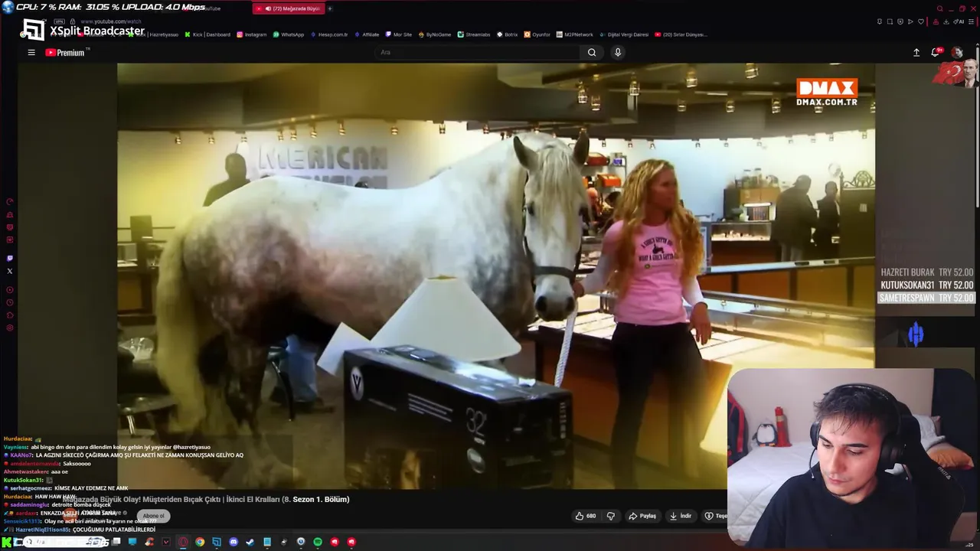
Task: Open GX Control speedometer in sidebar
Action: [10, 202]
